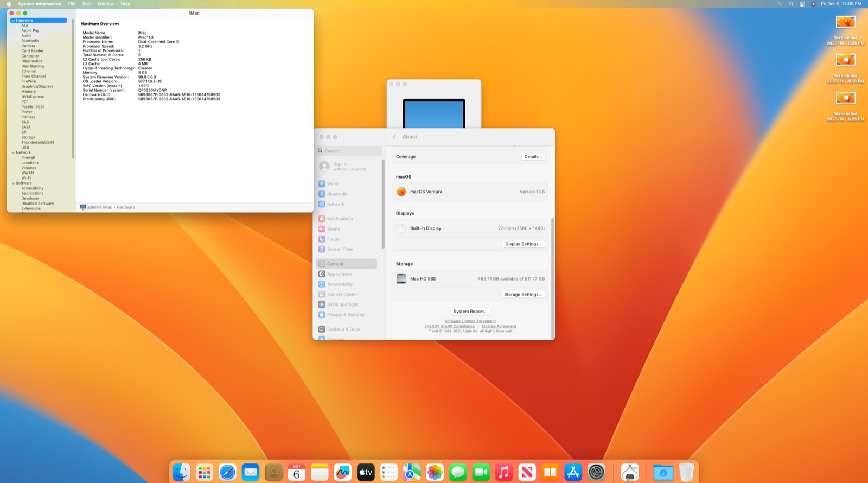This screenshot has height=483, width=868.
Task: Click System Information icon in Dock
Action: coord(630,472)
